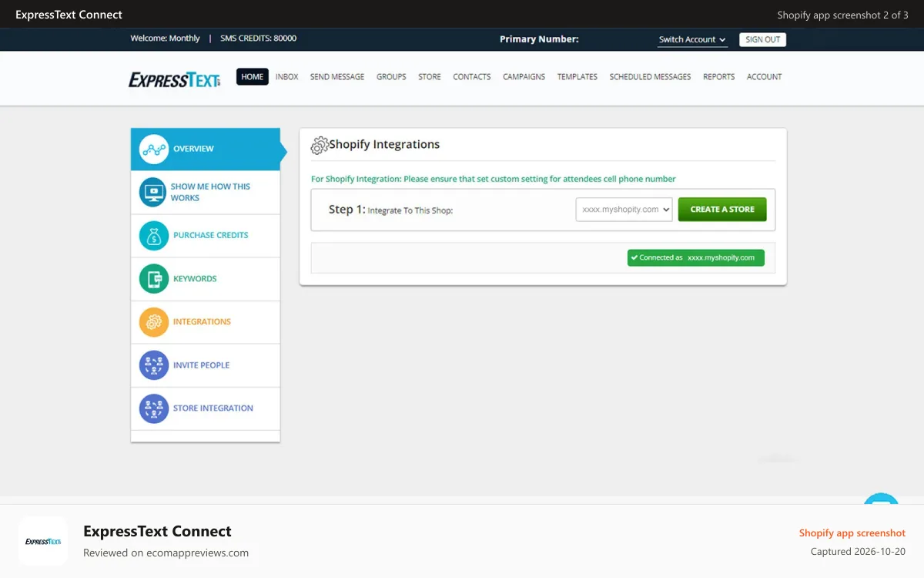Click the Reviewed on ecomappreviews.com text
This screenshot has width=924, height=578.
[x=166, y=553]
